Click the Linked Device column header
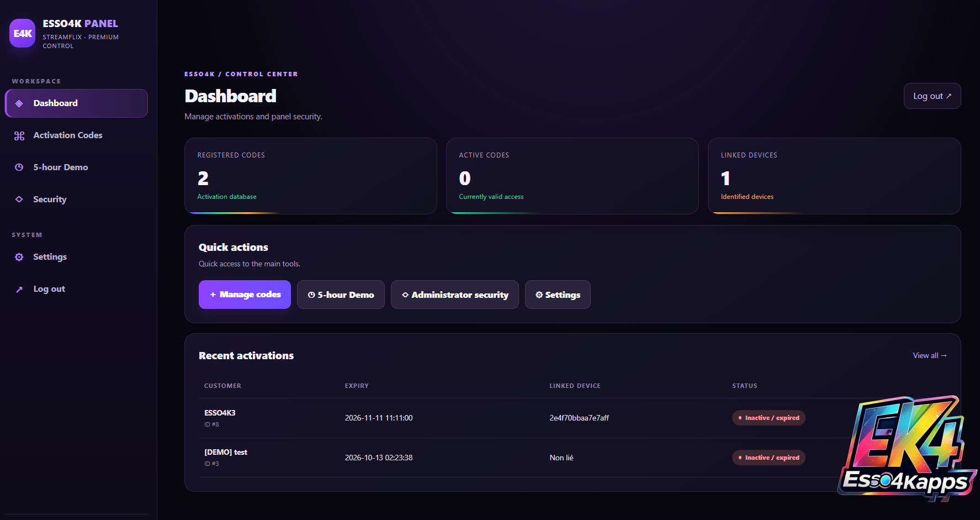 pyautogui.click(x=575, y=386)
